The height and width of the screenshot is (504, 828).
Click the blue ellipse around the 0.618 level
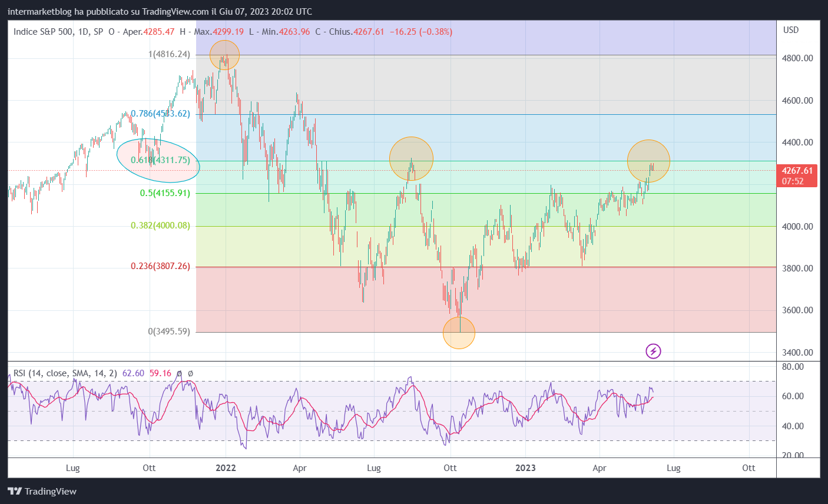(x=158, y=160)
